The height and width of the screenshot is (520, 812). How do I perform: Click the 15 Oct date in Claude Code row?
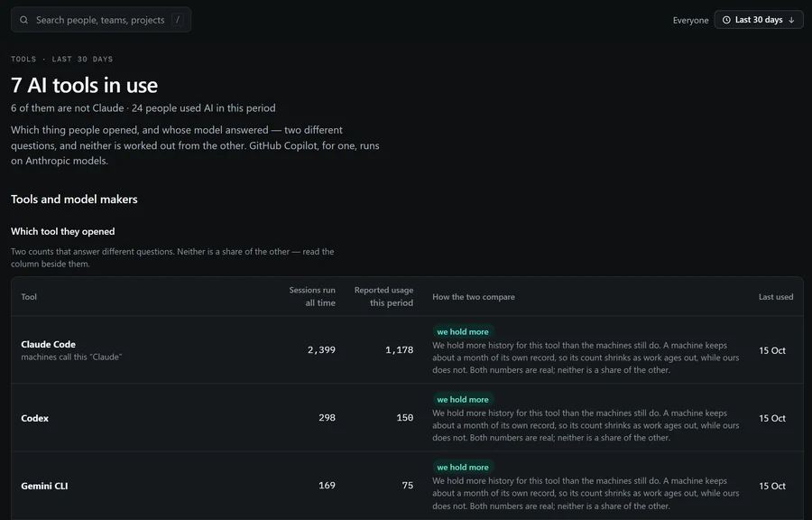tap(772, 350)
